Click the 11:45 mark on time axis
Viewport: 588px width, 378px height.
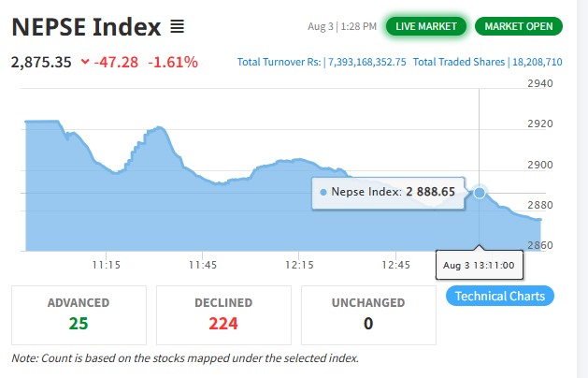click(x=202, y=265)
